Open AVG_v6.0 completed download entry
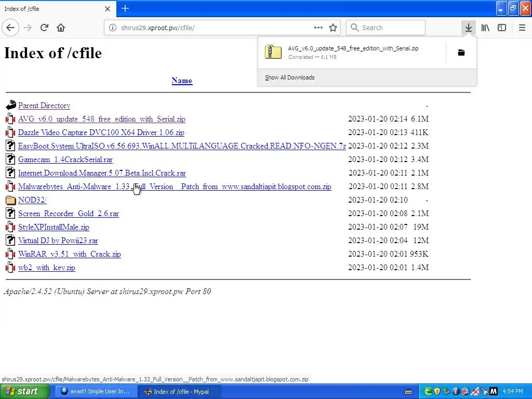 coord(352,52)
